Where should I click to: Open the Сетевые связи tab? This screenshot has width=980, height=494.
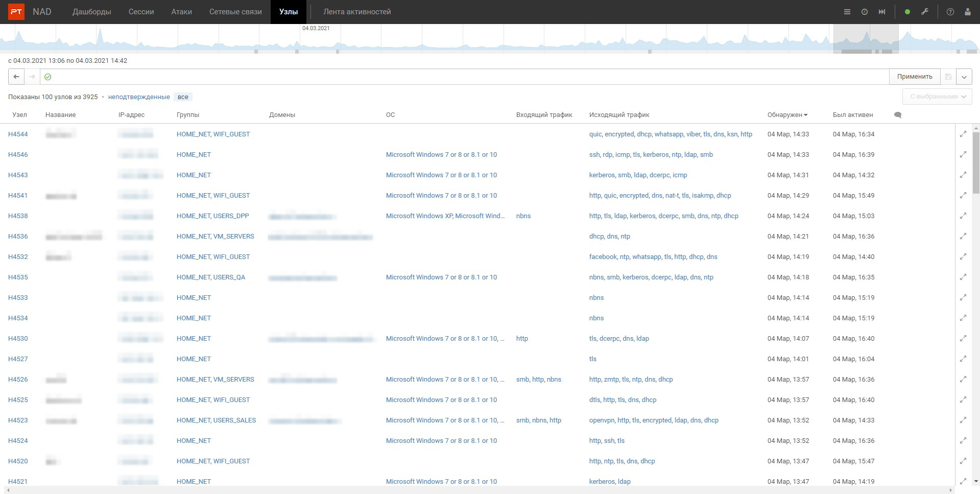[x=235, y=12]
